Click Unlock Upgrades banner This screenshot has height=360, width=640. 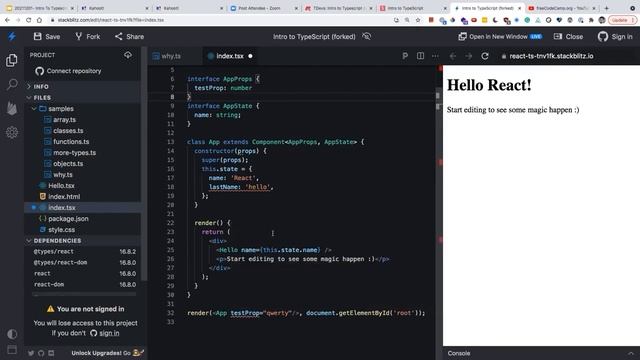(x=107, y=353)
